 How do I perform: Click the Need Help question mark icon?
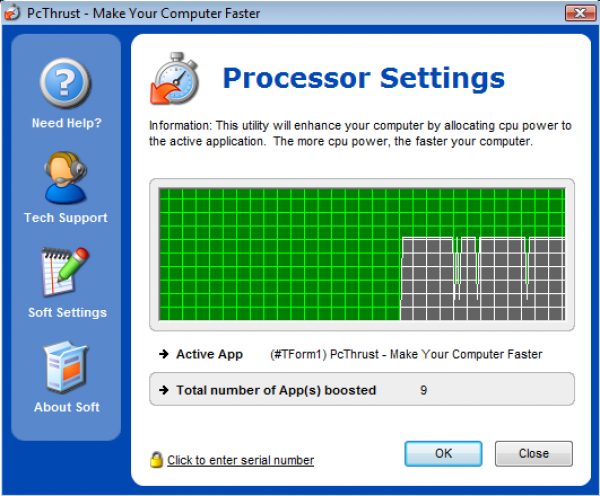tap(66, 84)
